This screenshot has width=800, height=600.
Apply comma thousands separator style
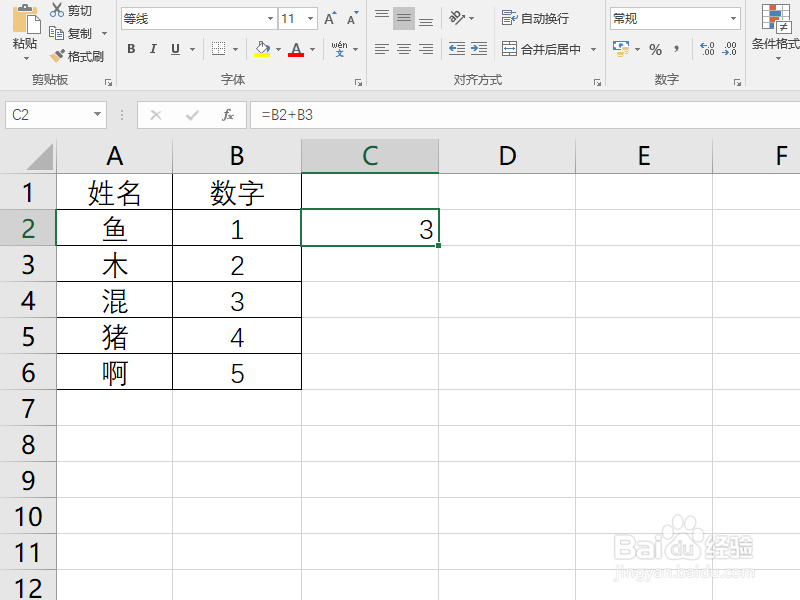(677, 49)
